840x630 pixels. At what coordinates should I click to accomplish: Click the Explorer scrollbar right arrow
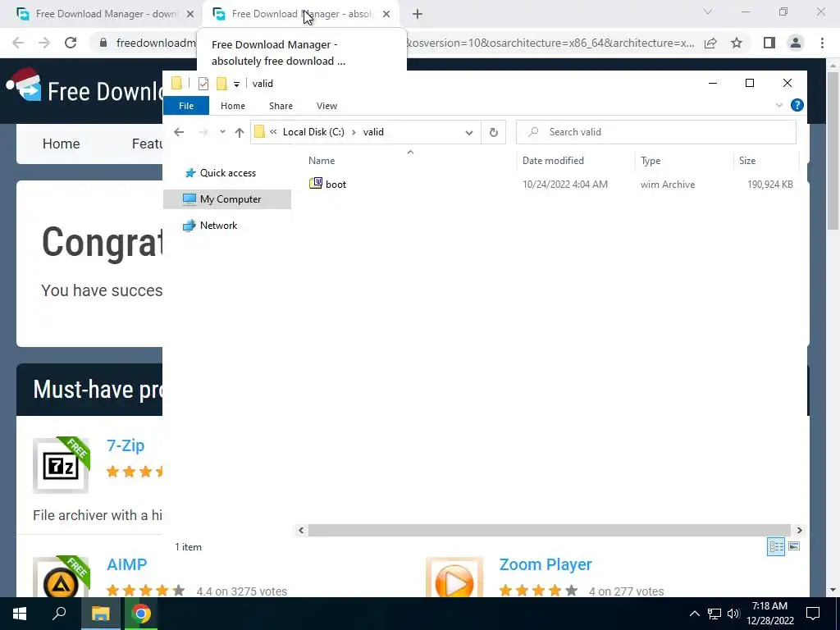tap(799, 531)
